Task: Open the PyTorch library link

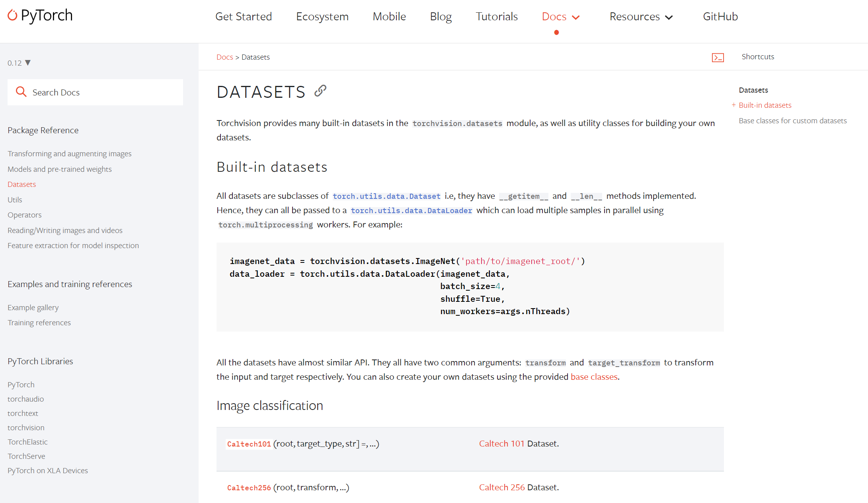Action: tap(21, 385)
